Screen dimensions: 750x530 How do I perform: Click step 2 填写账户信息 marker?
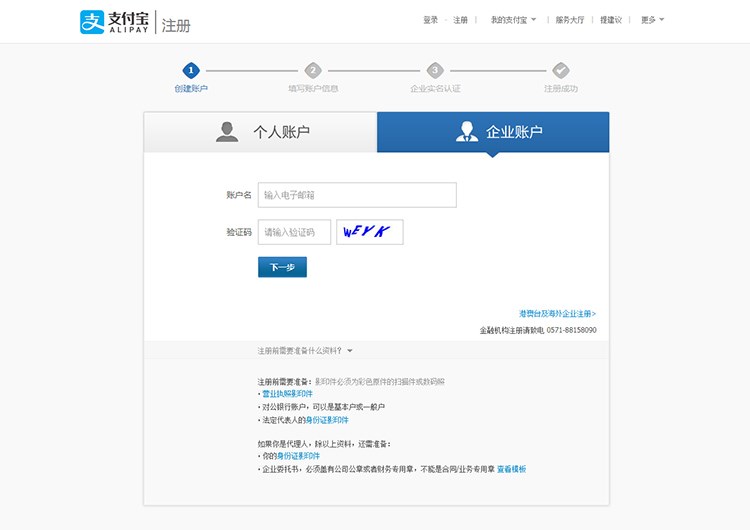tap(313, 71)
